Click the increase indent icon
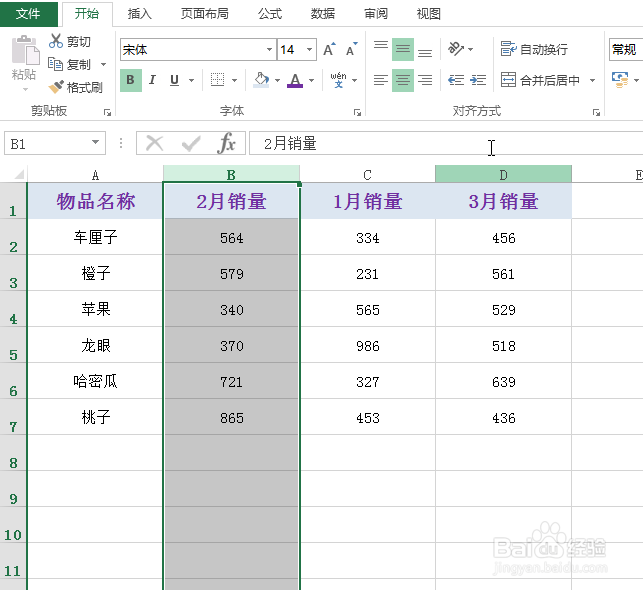643x590 pixels. tap(478, 80)
